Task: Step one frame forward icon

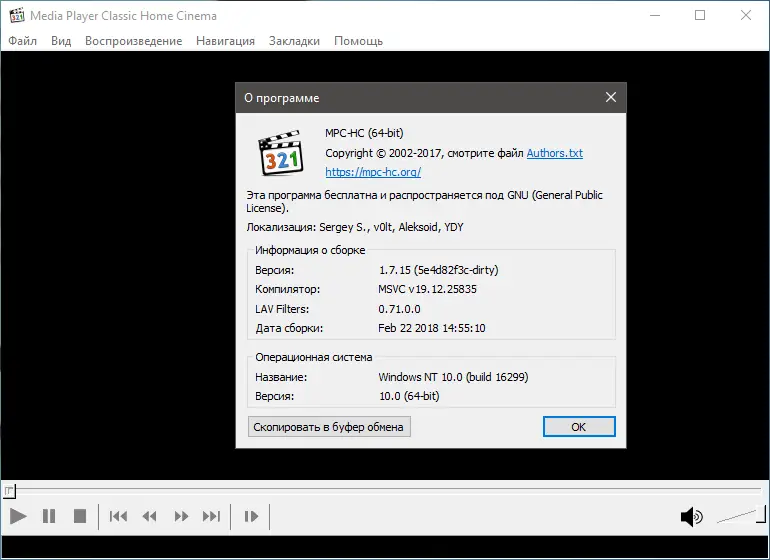Action: (251, 516)
